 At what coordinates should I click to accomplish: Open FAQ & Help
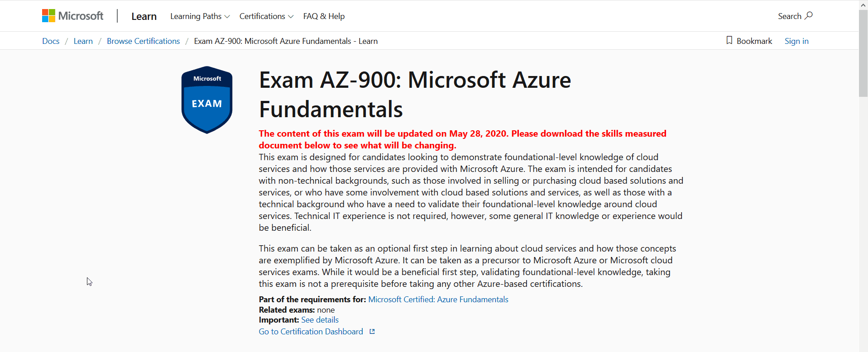tap(324, 16)
